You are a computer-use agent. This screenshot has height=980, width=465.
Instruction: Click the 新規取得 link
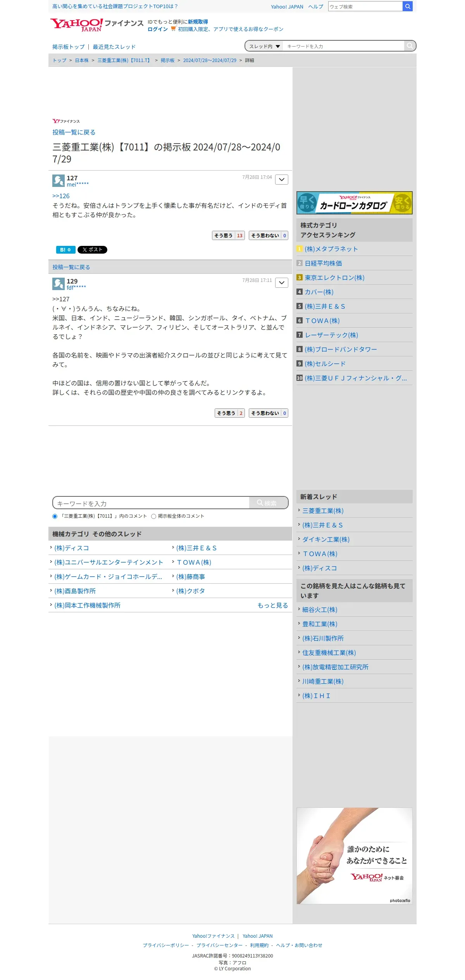(x=198, y=22)
